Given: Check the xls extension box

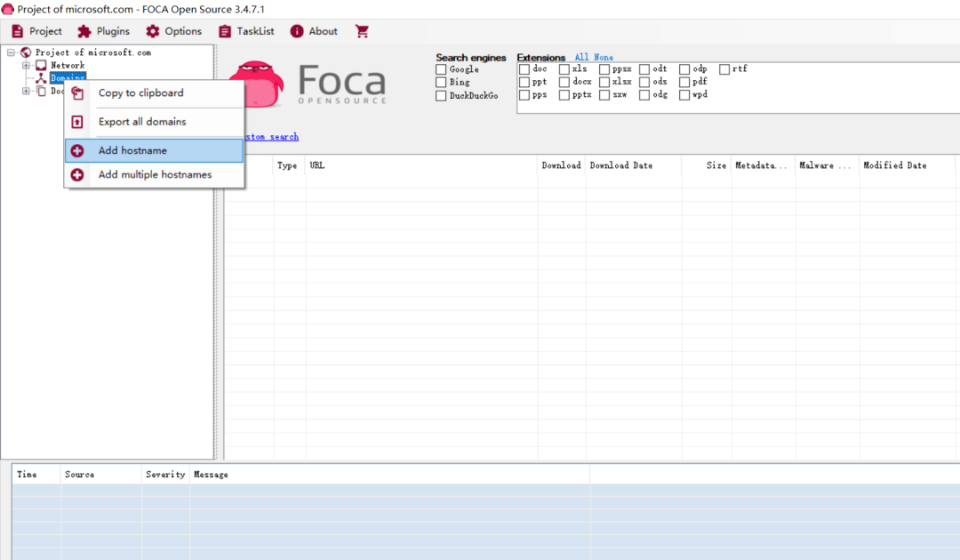Looking at the screenshot, I should coord(564,69).
